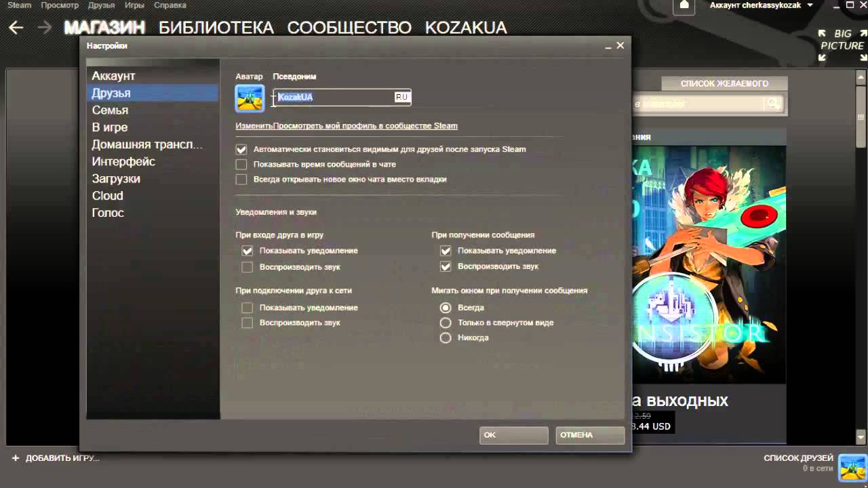Open Просмотреть мой профиль в сообществе Steam link
868x488 pixels.
tap(366, 126)
